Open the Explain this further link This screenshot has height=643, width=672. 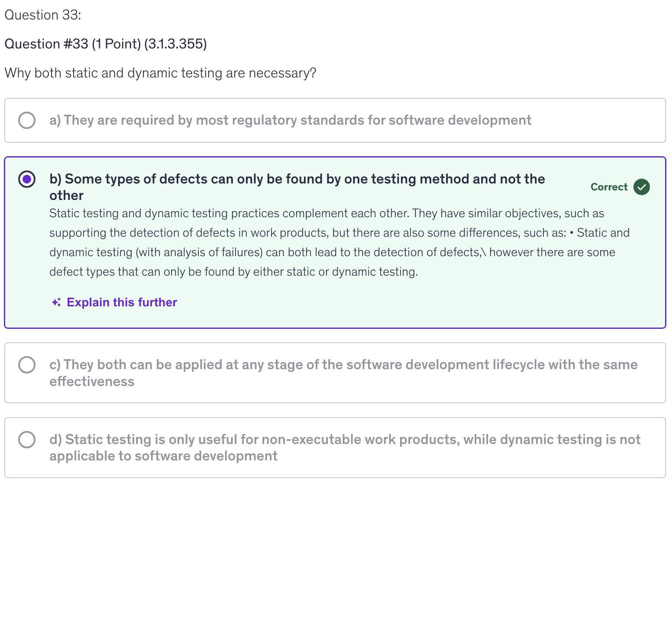point(122,302)
